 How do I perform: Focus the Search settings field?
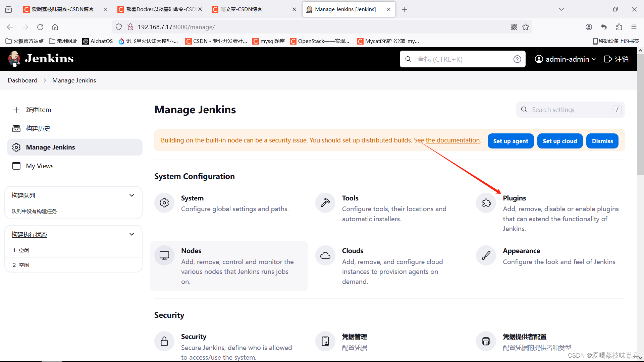(571, 110)
